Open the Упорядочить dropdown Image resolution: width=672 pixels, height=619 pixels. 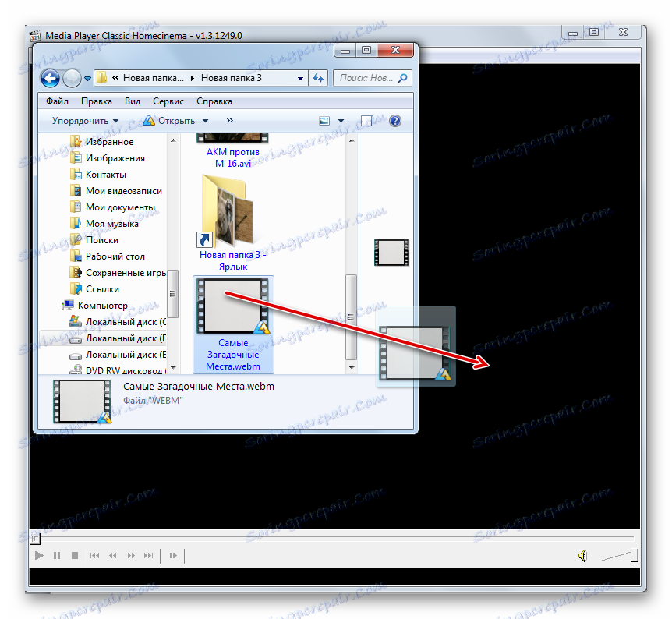point(85,121)
